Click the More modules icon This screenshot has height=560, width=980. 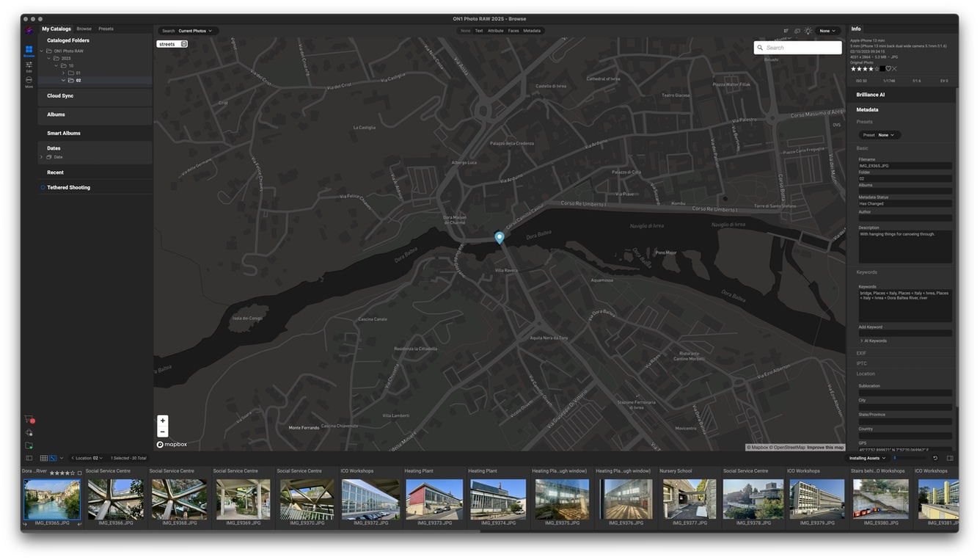click(x=29, y=81)
